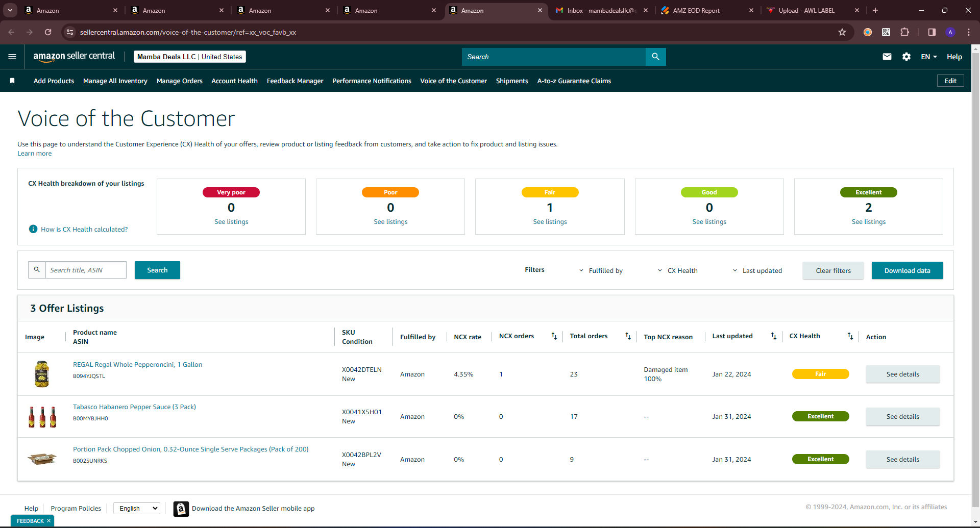Go back to the previous page
Screen dimensions: 980x528
(11, 32)
